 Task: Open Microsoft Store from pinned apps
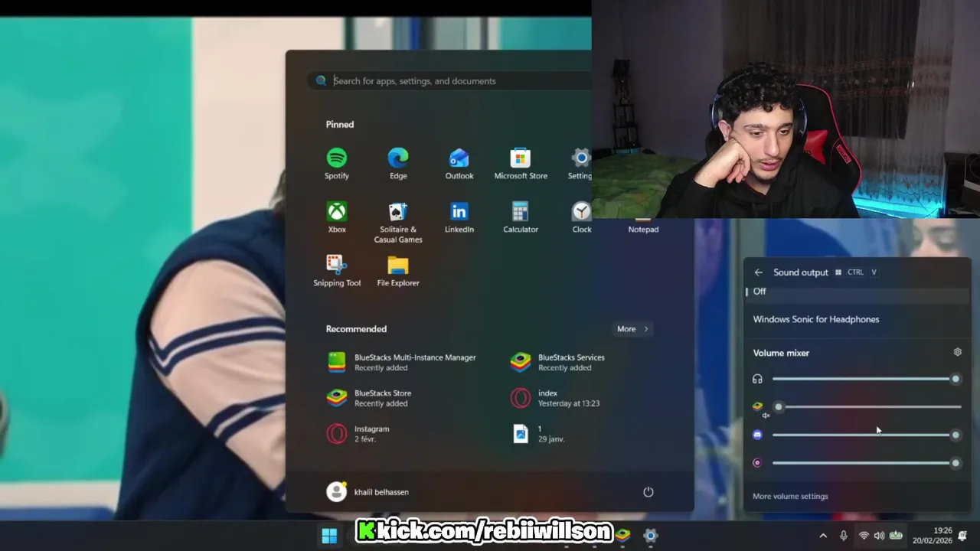(x=521, y=164)
